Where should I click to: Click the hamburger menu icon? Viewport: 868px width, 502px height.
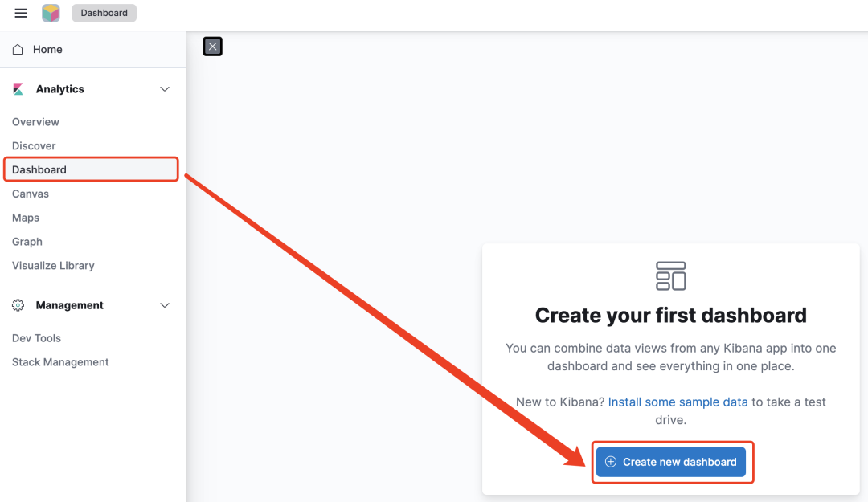tap(21, 13)
